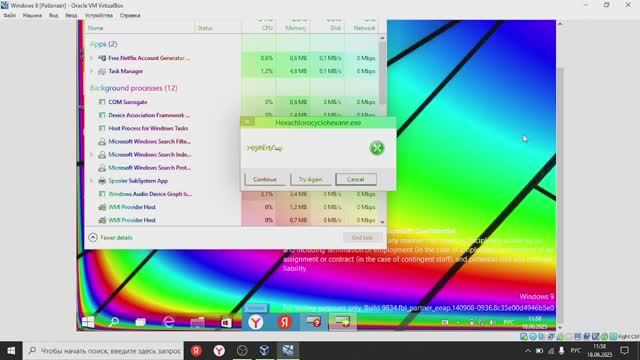
Task: Open the red Yandex icon on guest taskbar
Action: (x=284, y=322)
